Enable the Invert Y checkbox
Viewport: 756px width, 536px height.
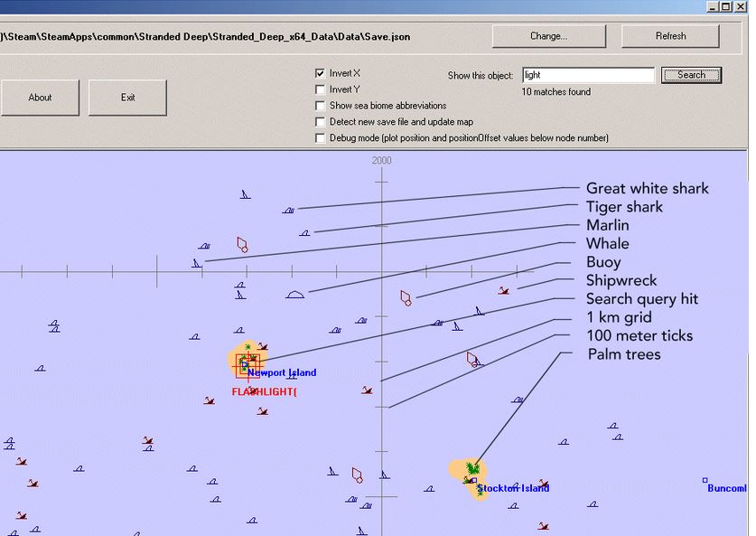tap(320, 89)
